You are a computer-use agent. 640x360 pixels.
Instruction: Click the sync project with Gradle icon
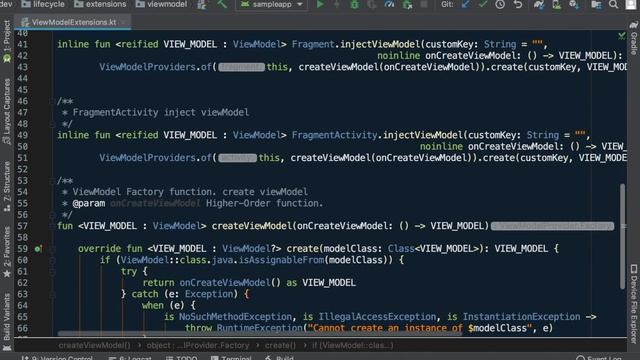(539, 4)
